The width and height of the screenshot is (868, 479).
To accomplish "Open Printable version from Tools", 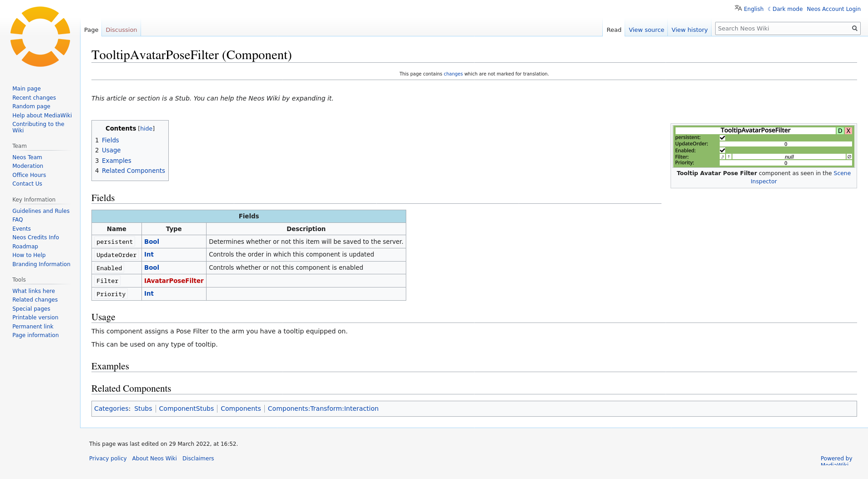I will pos(35,318).
